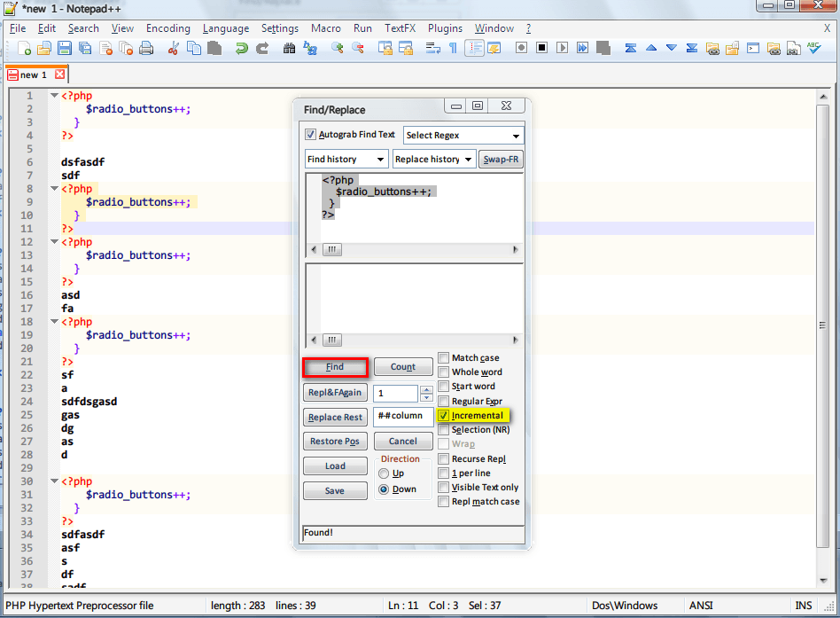Open Find with the binoculars icon
This screenshot has width=840, height=618.
pyautogui.click(x=289, y=48)
